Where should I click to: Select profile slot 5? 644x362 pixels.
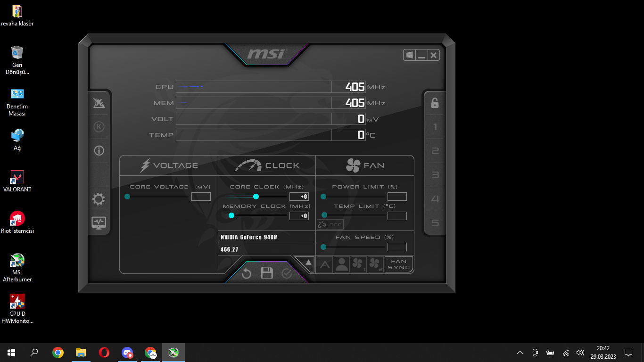(435, 223)
